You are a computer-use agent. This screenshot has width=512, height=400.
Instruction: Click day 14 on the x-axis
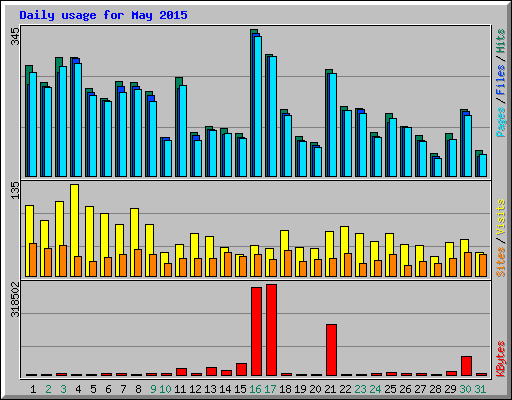(x=225, y=389)
